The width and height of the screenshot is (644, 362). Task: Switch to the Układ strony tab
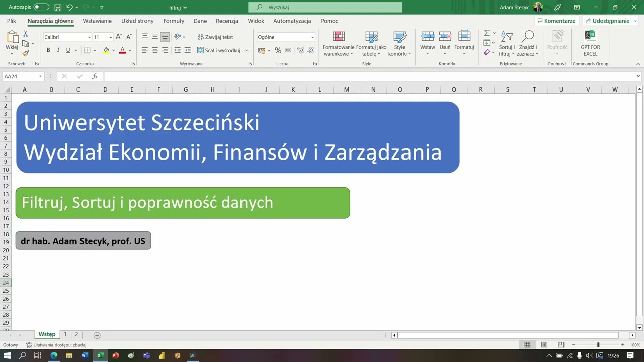coord(137,21)
